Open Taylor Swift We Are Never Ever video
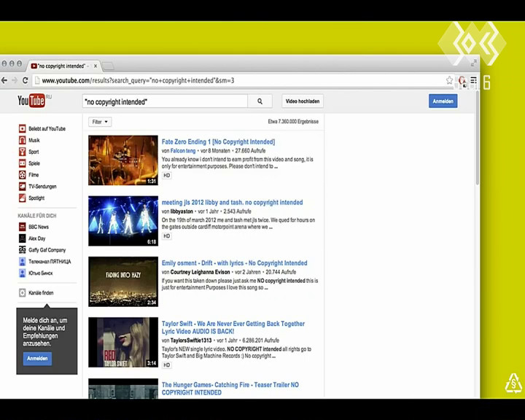The image size is (525, 420). coord(233,327)
